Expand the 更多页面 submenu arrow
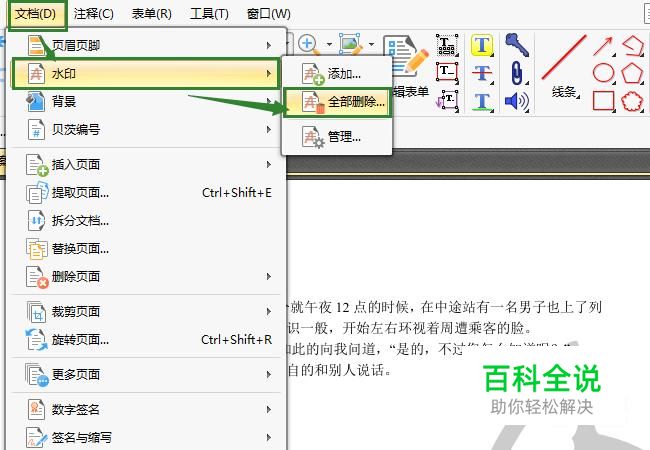The width and height of the screenshot is (650, 450). click(x=269, y=375)
